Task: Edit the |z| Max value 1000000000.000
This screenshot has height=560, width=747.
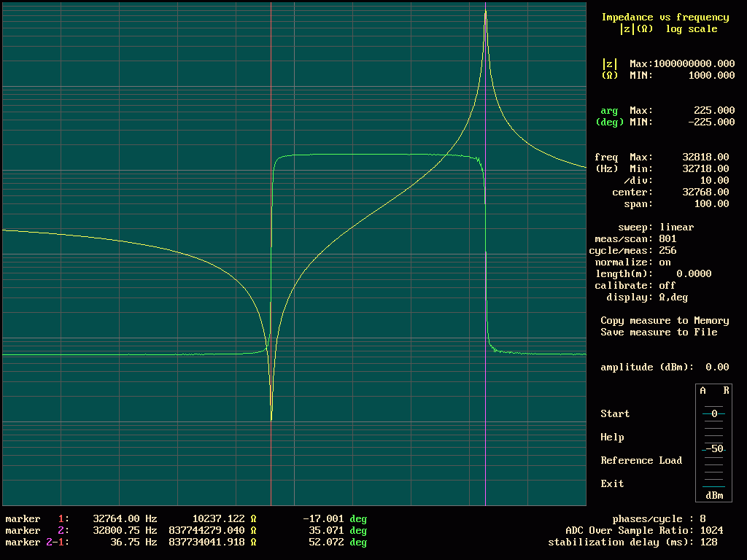Action: coord(694,64)
